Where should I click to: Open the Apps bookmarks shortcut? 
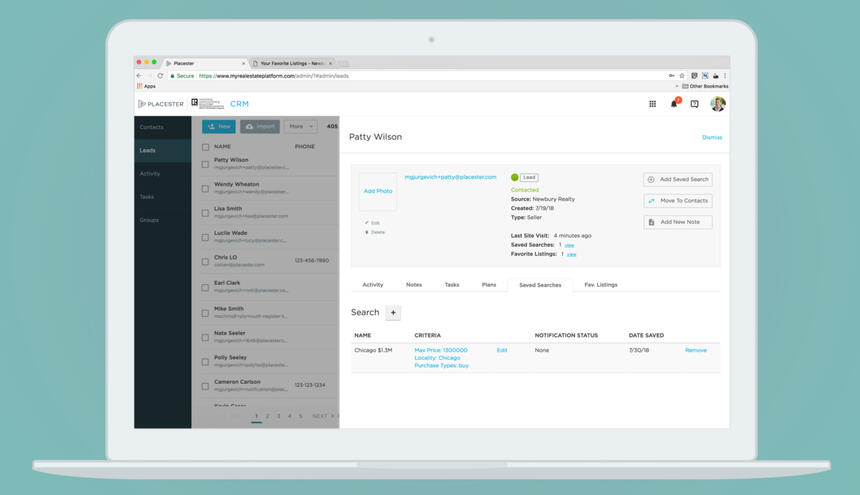point(146,86)
